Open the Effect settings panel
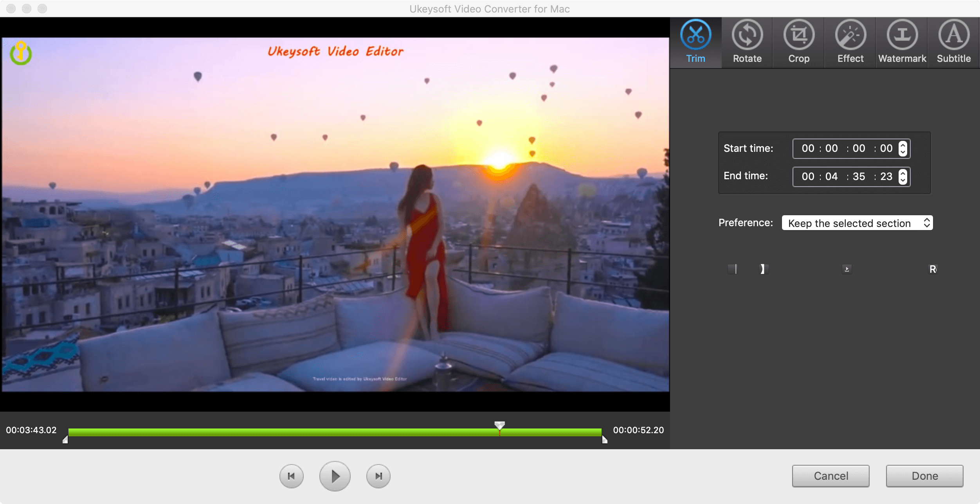The image size is (980, 504). pos(849,42)
